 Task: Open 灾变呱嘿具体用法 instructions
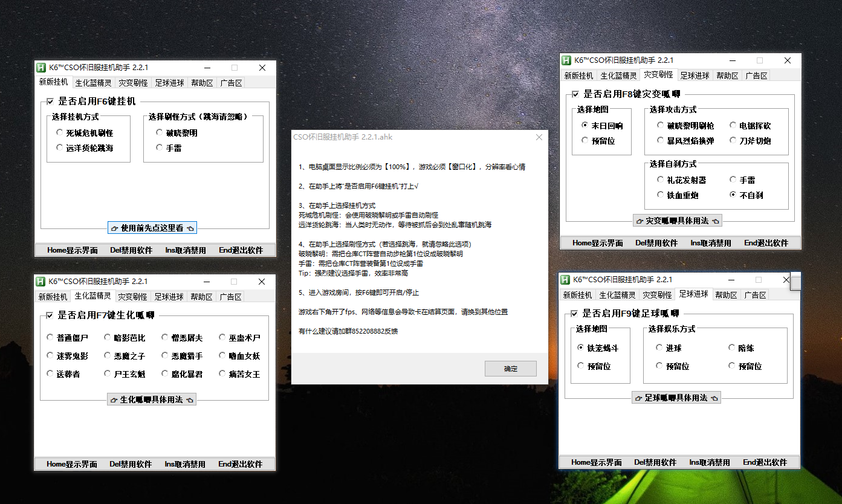click(676, 220)
